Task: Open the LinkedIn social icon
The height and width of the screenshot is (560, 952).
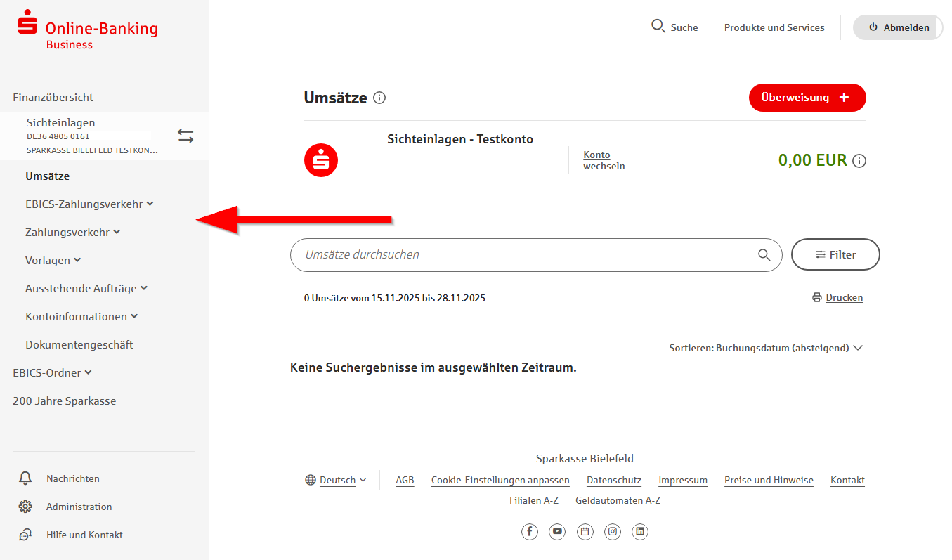Action: [x=639, y=532]
